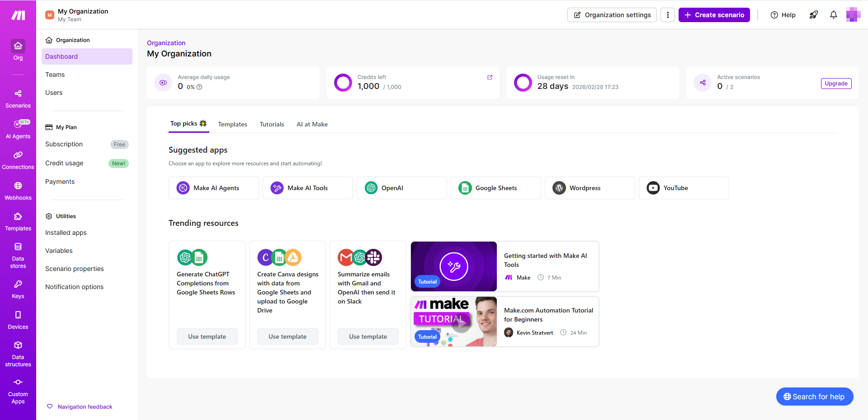
Task: Open Scenarios from the left sidebar
Action: (18, 98)
